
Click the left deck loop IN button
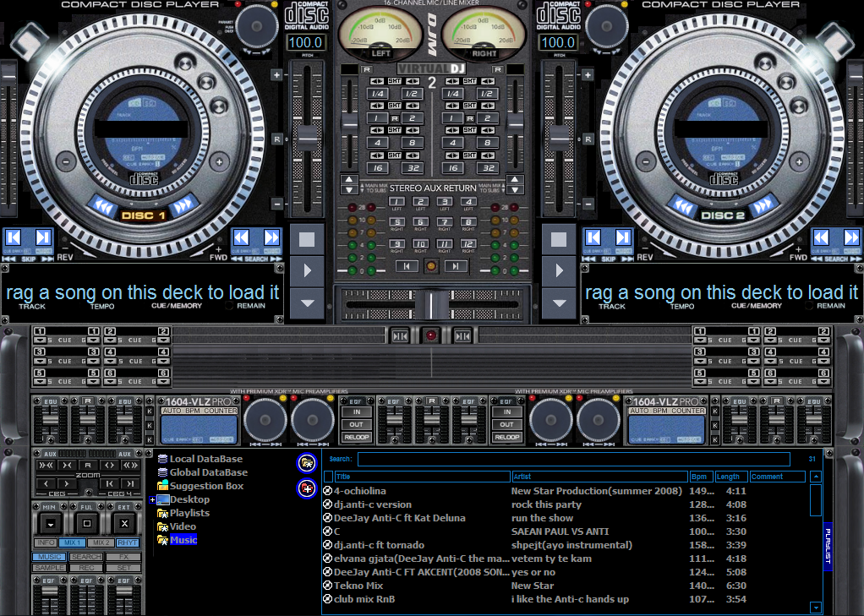point(357,412)
